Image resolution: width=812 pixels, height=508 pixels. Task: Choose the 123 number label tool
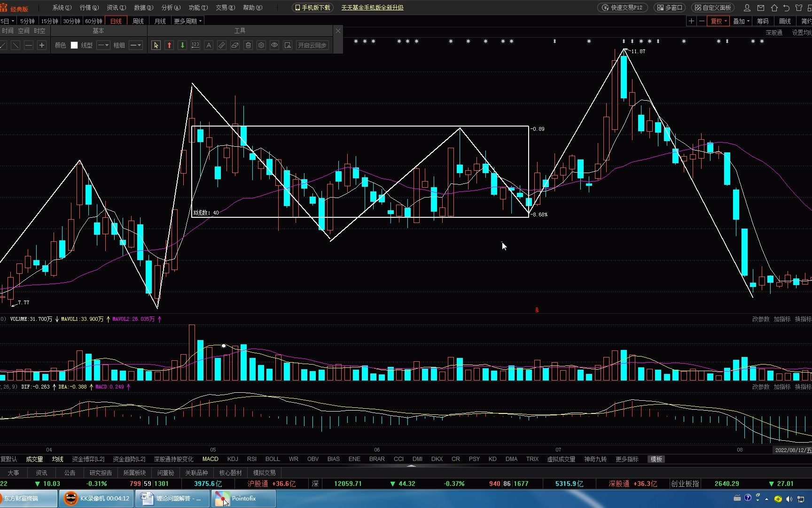195,45
